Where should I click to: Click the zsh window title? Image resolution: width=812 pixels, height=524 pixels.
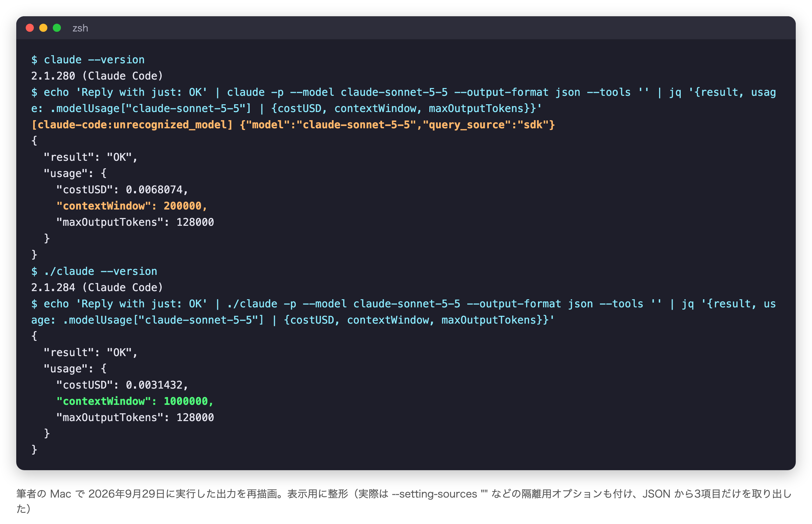[x=80, y=28]
